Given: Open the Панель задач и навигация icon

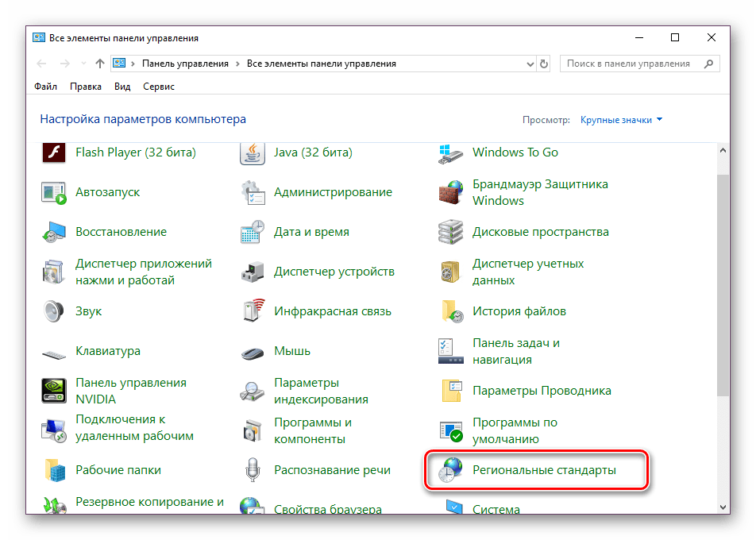Looking at the screenshot, I should pyautogui.click(x=451, y=351).
